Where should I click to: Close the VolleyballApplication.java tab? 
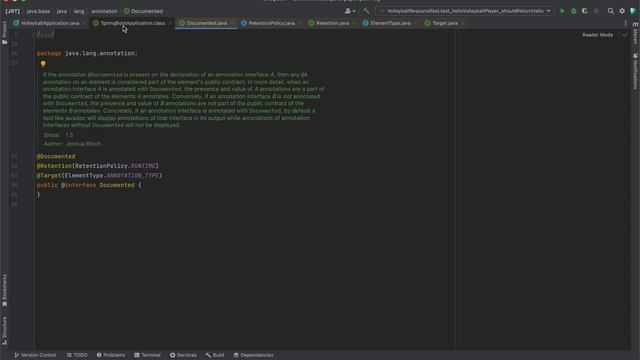84,23
